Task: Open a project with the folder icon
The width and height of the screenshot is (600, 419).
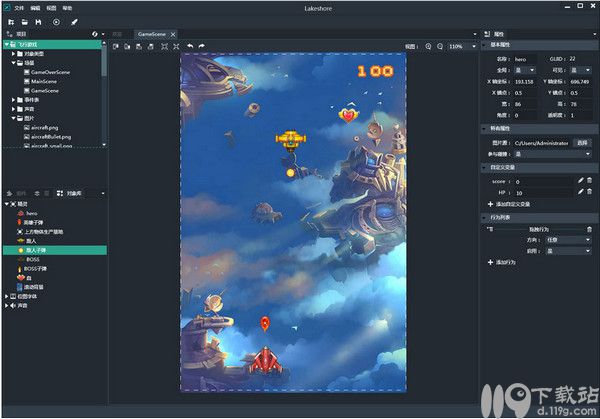Action: pyautogui.click(x=24, y=22)
